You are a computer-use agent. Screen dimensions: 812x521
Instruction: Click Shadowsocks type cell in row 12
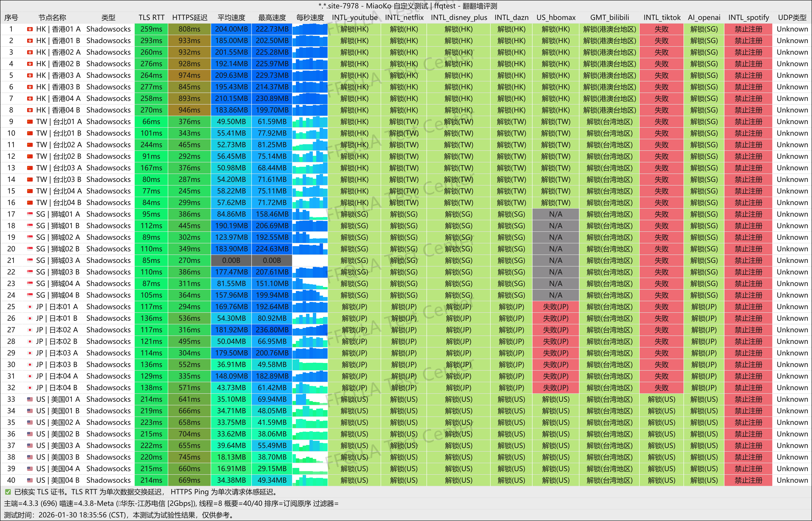[x=108, y=157]
